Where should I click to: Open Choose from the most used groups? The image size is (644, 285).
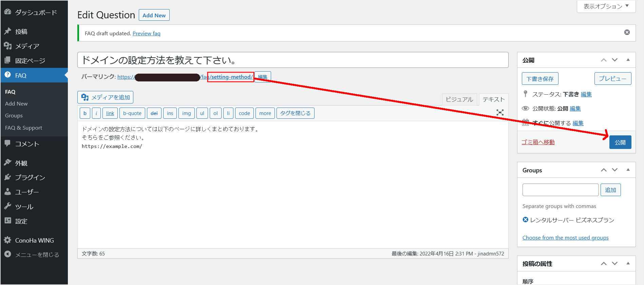(566, 237)
